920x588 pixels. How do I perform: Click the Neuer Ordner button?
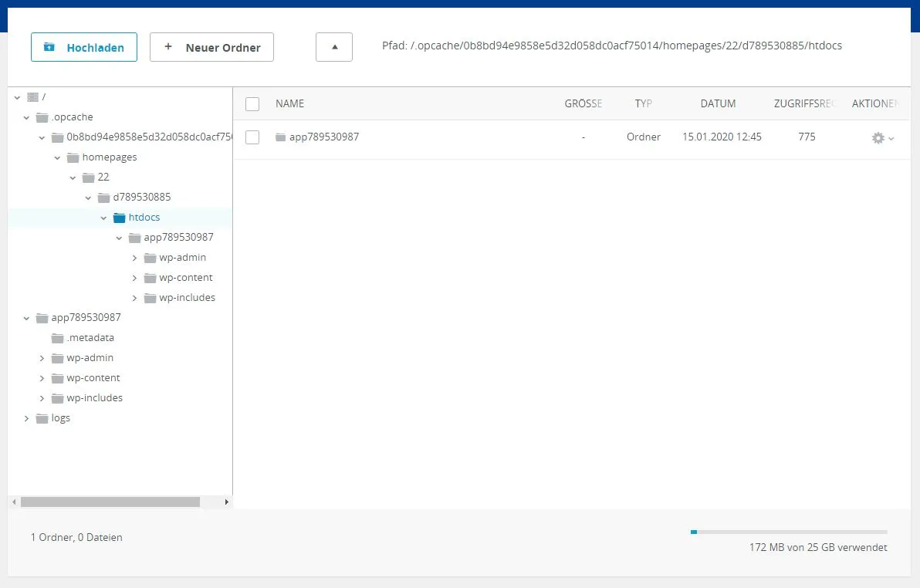211,47
